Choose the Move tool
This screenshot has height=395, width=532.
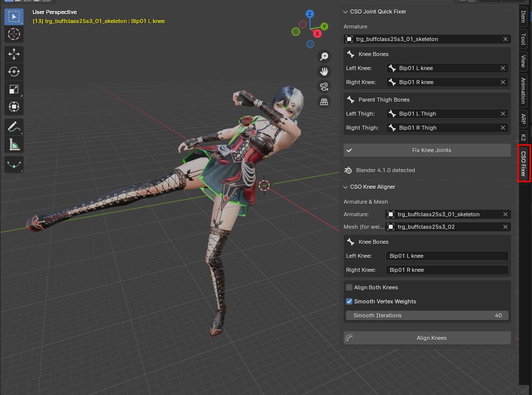(x=14, y=54)
